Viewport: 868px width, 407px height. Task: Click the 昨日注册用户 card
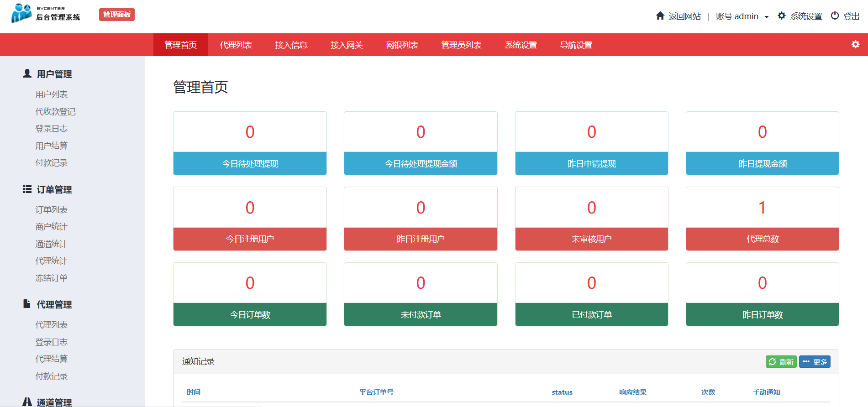tap(421, 219)
